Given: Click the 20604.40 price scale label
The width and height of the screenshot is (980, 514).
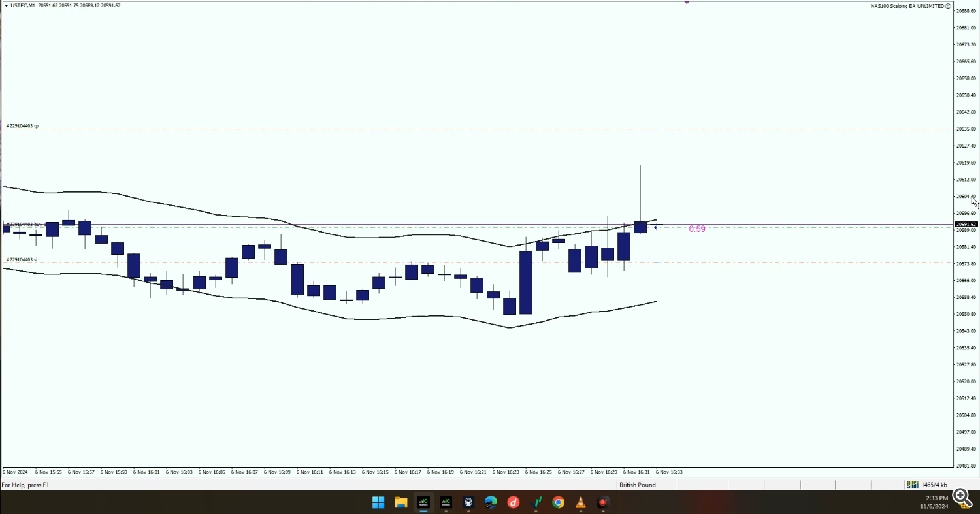Looking at the screenshot, I should [966, 197].
